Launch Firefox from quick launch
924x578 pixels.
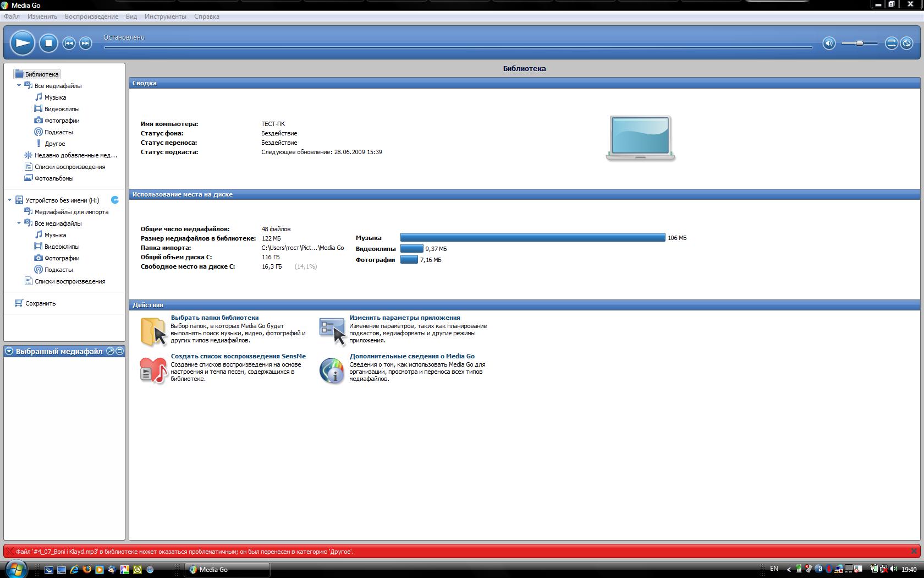pos(87,570)
